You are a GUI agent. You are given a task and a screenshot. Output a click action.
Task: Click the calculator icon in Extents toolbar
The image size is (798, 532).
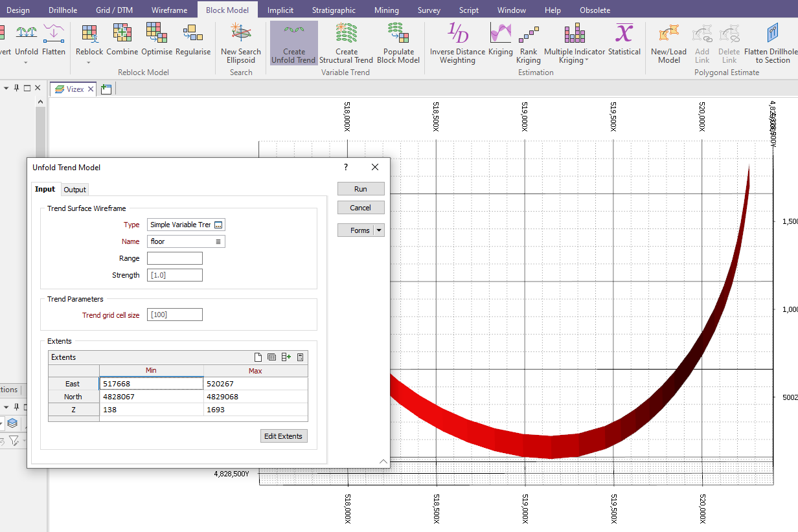pyautogui.click(x=300, y=357)
